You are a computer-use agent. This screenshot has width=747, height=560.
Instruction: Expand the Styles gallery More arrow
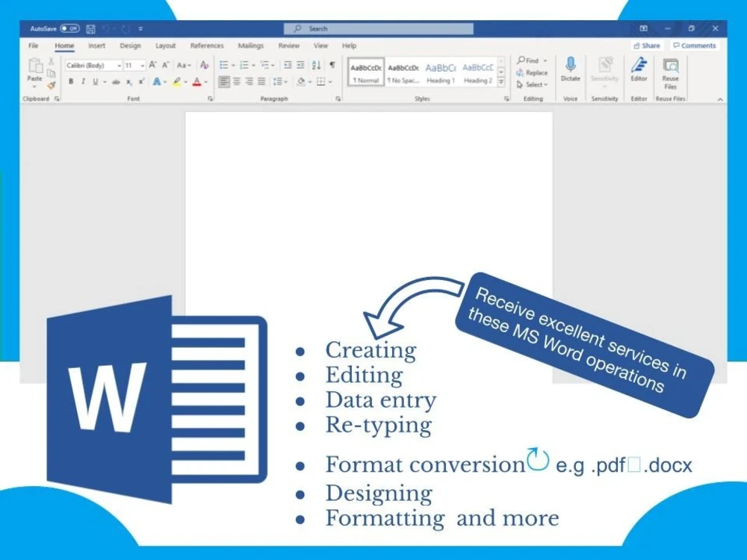(501, 82)
